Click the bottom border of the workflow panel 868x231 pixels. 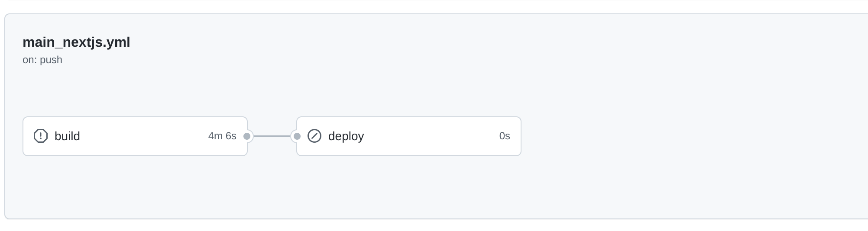pyautogui.click(x=433, y=219)
